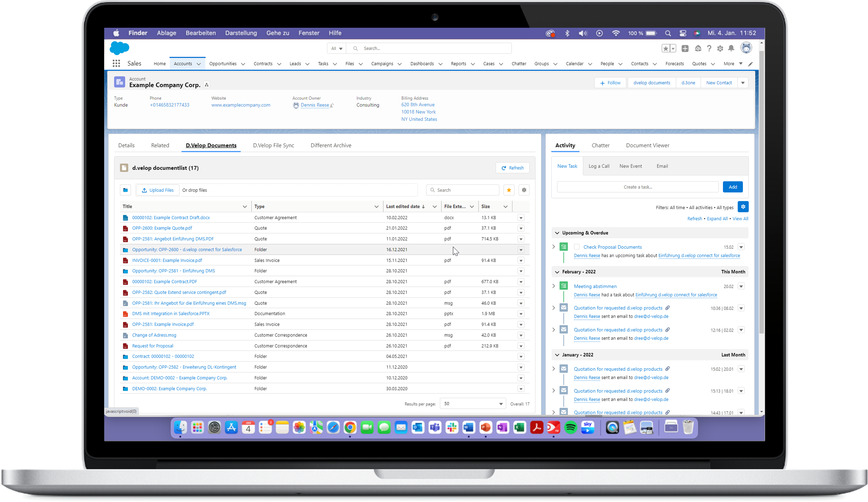
Task: Click the dvelop documents button
Action: click(x=652, y=83)
